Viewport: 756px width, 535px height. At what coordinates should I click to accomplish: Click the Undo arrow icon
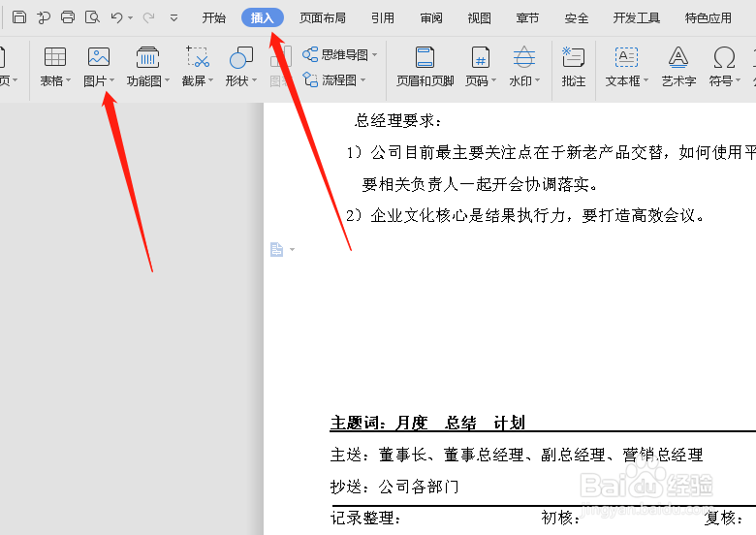[116, 17]
